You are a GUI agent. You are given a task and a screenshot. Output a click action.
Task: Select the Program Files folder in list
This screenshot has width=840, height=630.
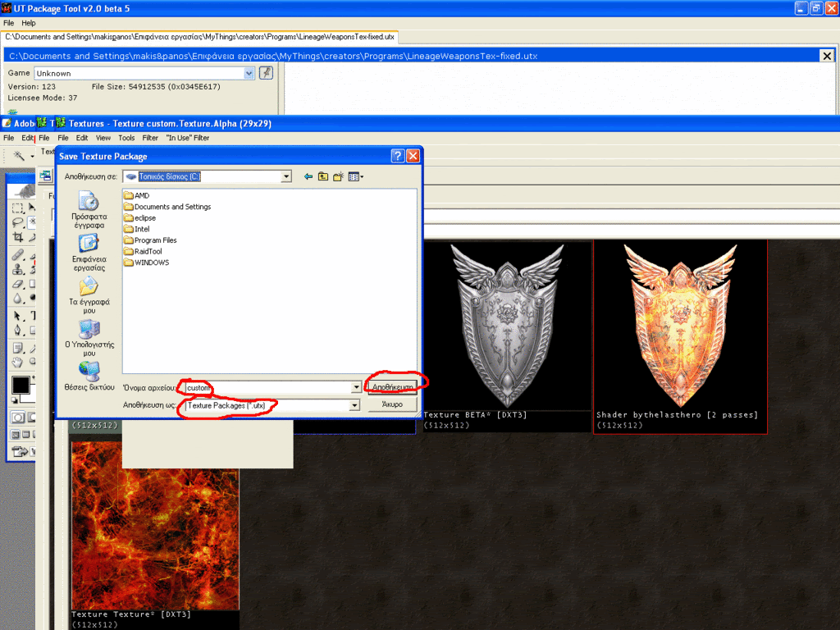(155, 240)
